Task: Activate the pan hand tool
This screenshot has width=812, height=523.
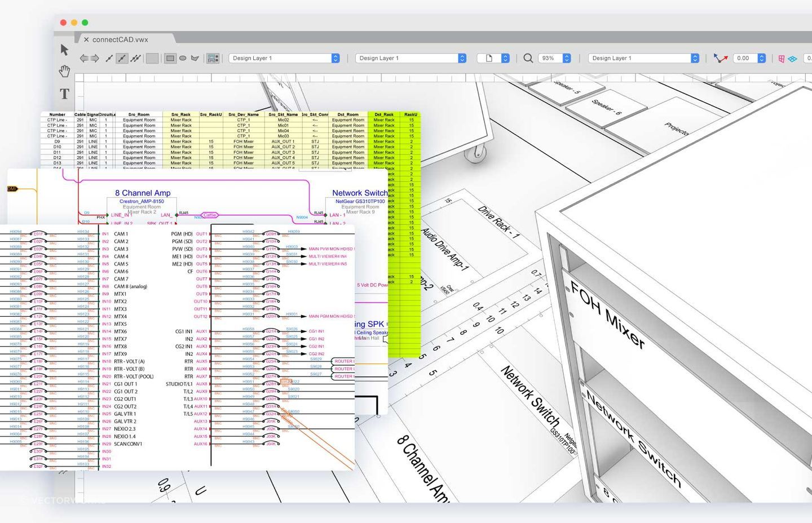Action: tap(64, 70)
